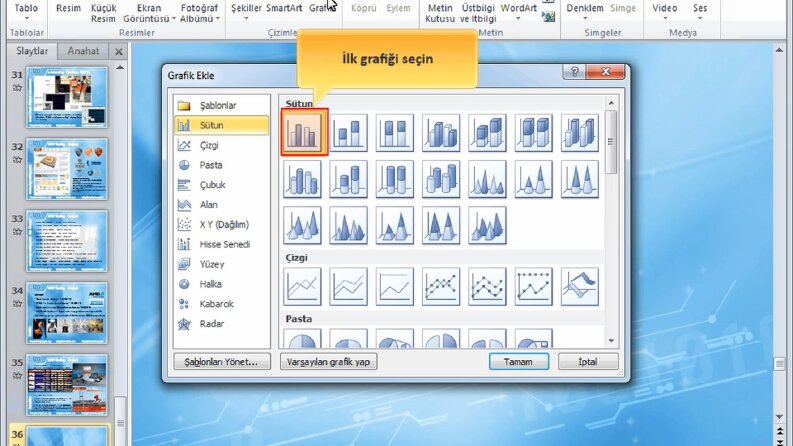Image resolution: width=793 pixels, height=446 pixels.
Task: Select the Çubuk chart category
Action: (222, 185)
